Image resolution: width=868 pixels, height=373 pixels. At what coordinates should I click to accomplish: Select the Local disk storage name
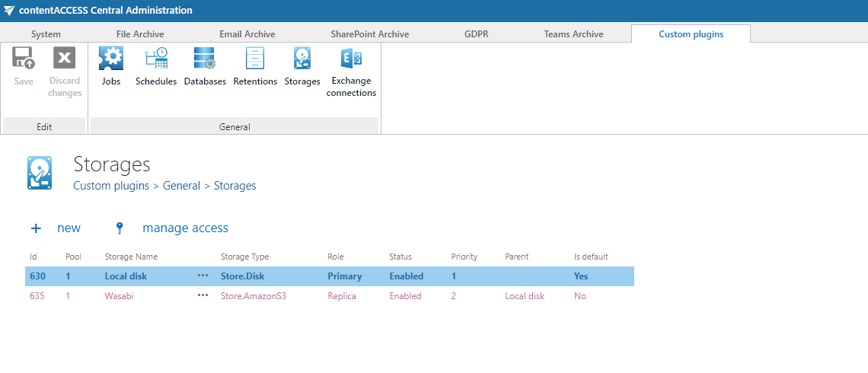pos(126,276)
